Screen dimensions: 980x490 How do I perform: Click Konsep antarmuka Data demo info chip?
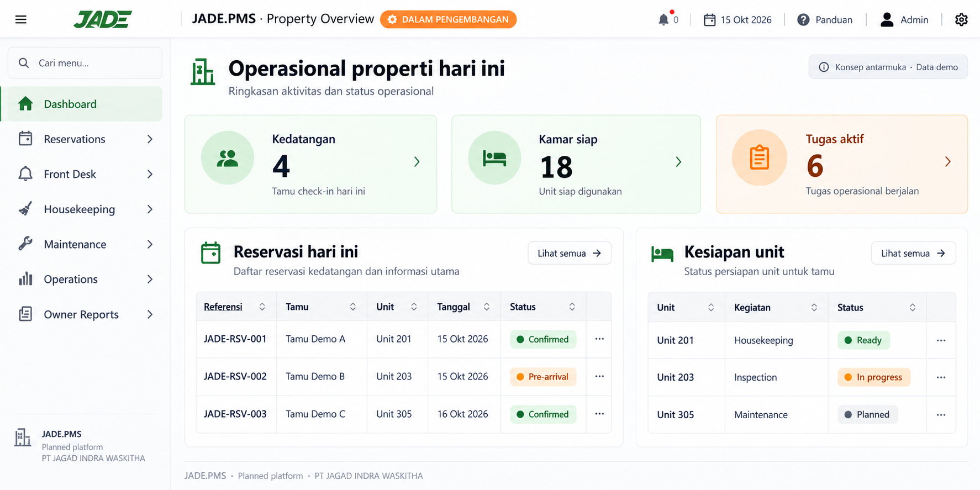888,67
